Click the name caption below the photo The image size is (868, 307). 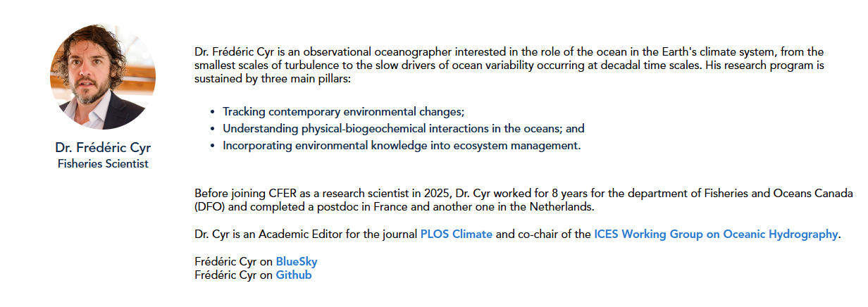click(x=103, y=148)
